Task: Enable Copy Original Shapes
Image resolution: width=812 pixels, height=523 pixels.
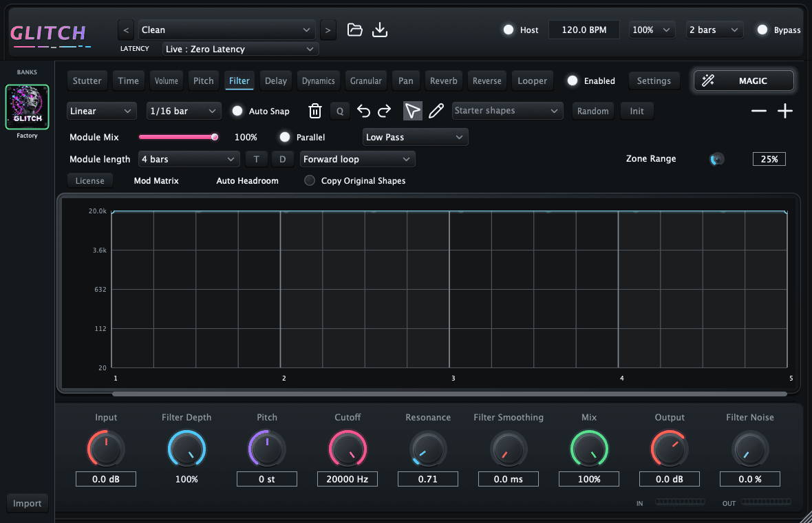Action: (310, 180)
